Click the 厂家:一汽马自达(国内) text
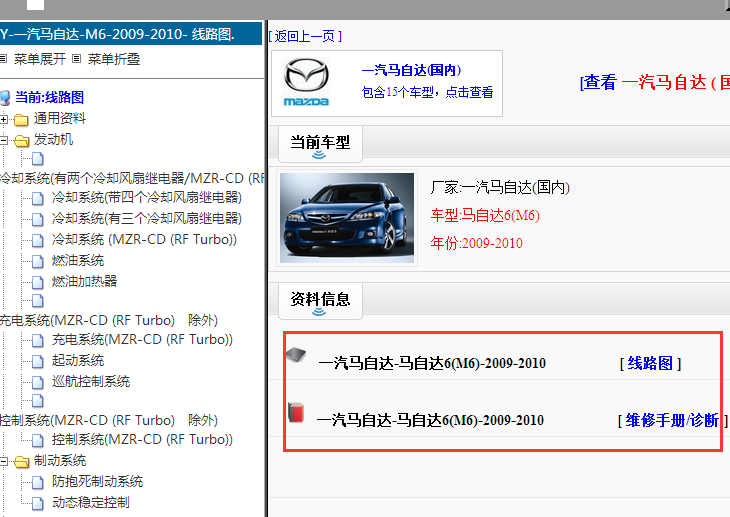This screenshot has height=517, width=730. 500,188
